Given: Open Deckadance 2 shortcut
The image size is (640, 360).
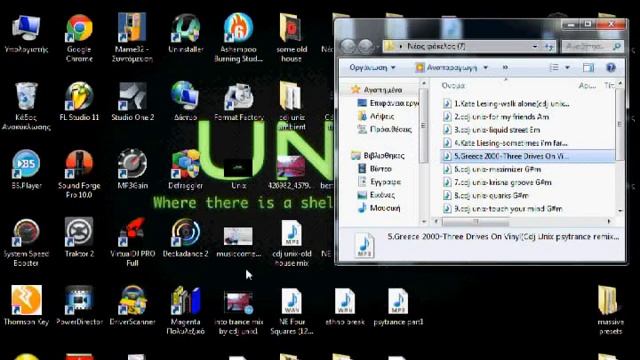Looking at the screenshot, I should (186, 238).
